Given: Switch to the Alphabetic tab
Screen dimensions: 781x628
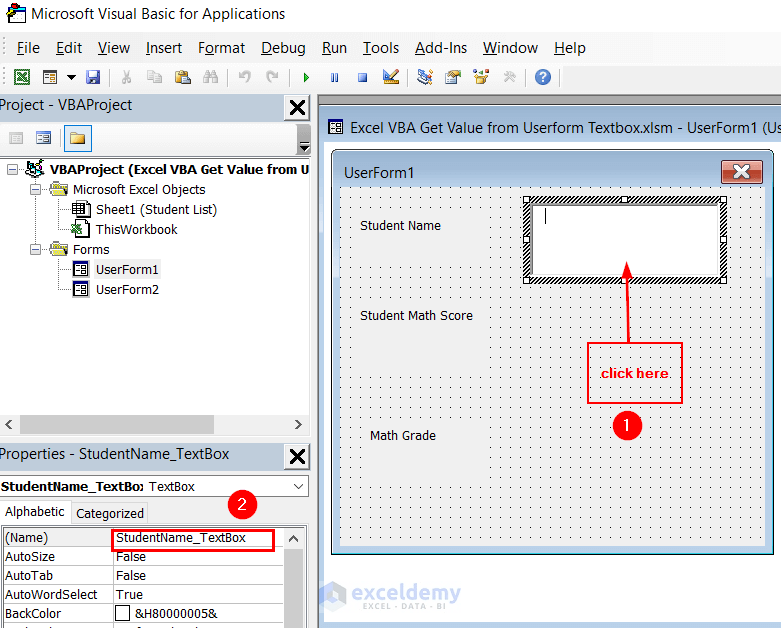Looking at the screenshot, I should pyautogui.click(x=35, y=512).
